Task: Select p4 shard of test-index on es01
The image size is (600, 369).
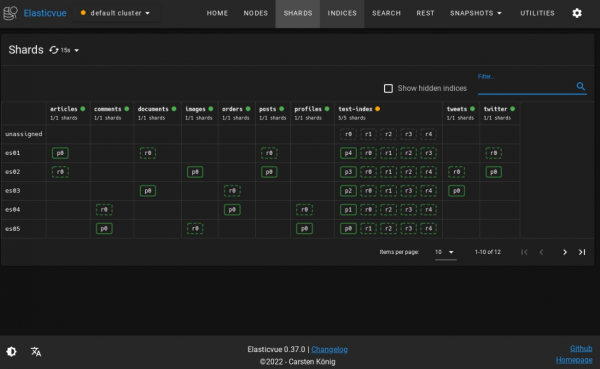Action: pyautogui.click(x=348, y=153)
